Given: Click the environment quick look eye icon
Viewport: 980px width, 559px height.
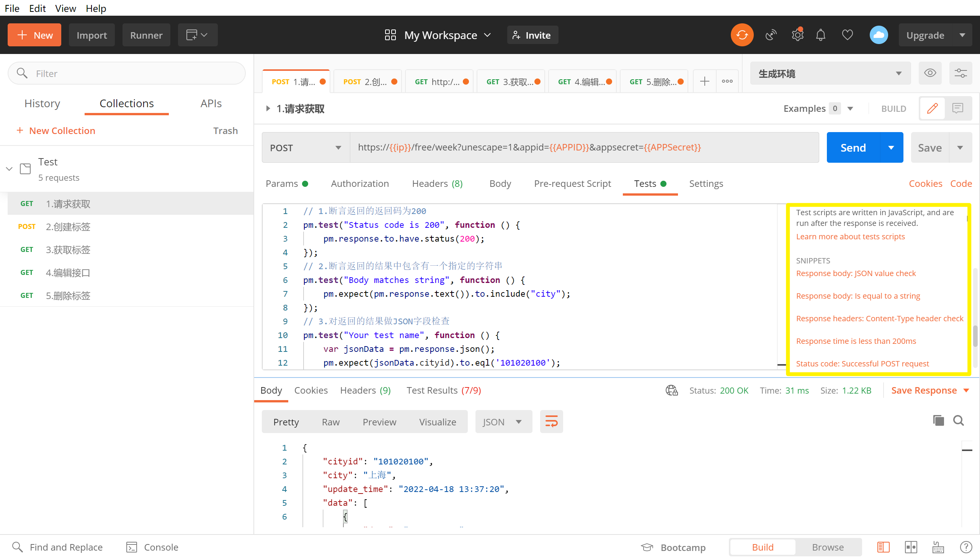Looking at the screenshot, I should [930, 73].
